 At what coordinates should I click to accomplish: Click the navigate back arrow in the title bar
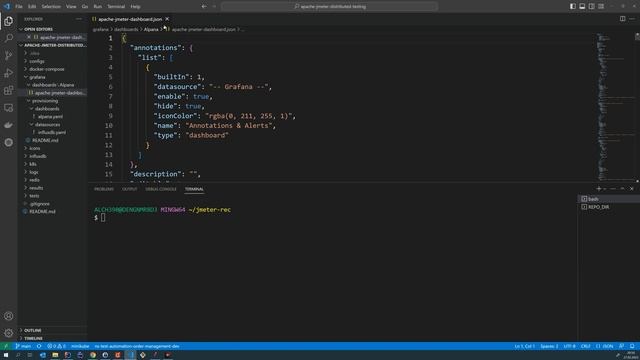[204, 7]
